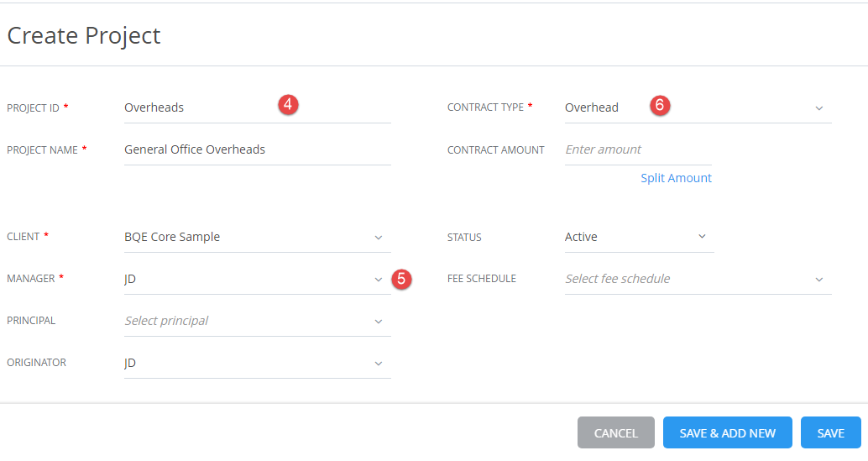This screenshot has width=868, height=461.
Task: Click the PRINCIPAL label
Action: tap(31, 321)
